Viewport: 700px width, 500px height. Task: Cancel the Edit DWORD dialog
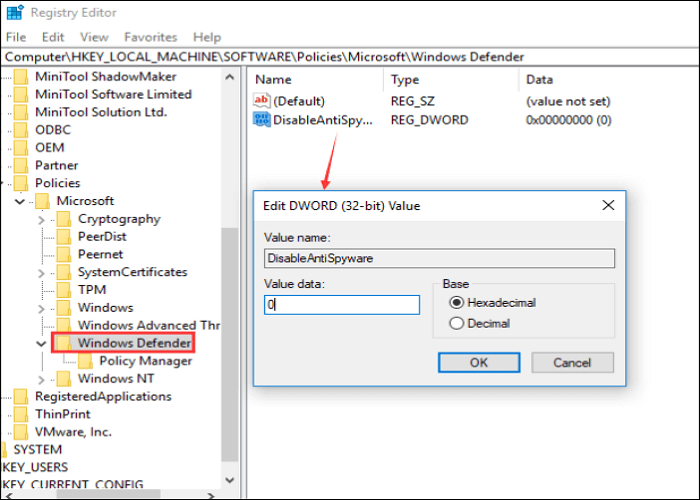572,362
